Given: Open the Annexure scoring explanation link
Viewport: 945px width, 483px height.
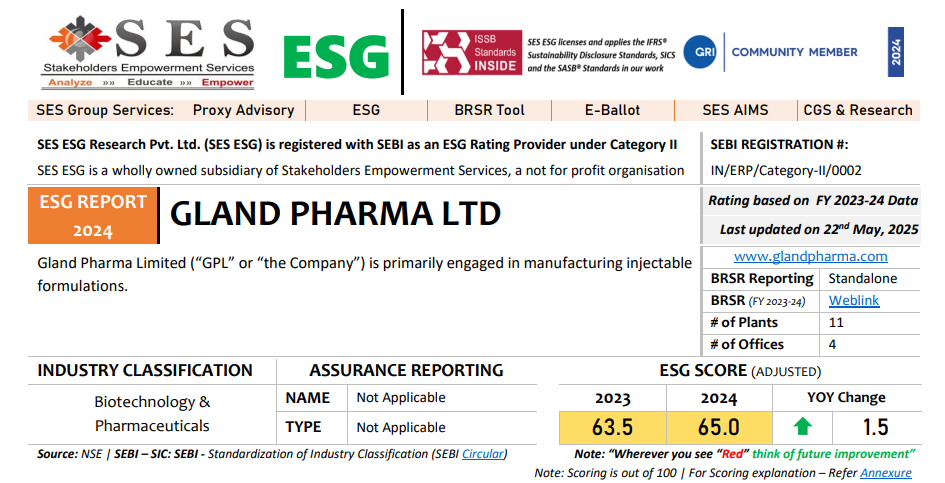Looking at the screenshot, I should click(x=886, y=473).
